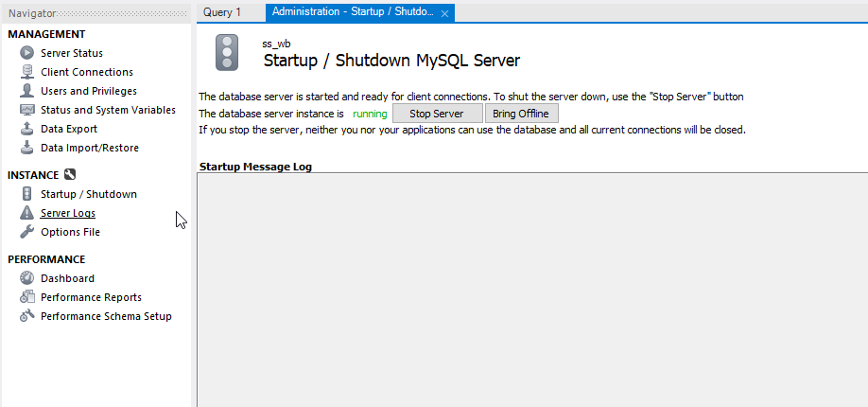
Task: Click the Status and System Variables monitor icon
Action: coord(26,110)
